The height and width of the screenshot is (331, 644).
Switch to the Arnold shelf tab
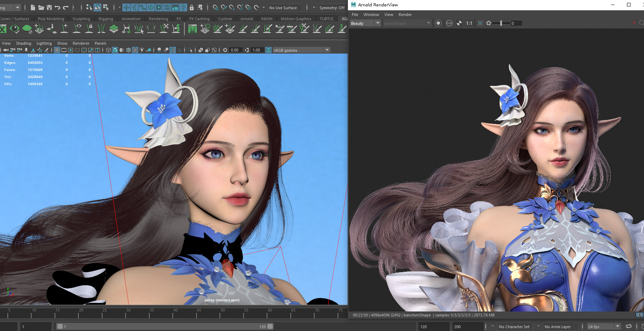246,19
